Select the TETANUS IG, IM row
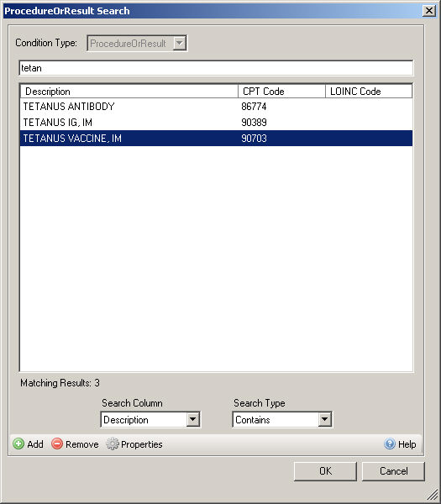The width and height of the screenshot is (441, 504). tap(217, 123)
